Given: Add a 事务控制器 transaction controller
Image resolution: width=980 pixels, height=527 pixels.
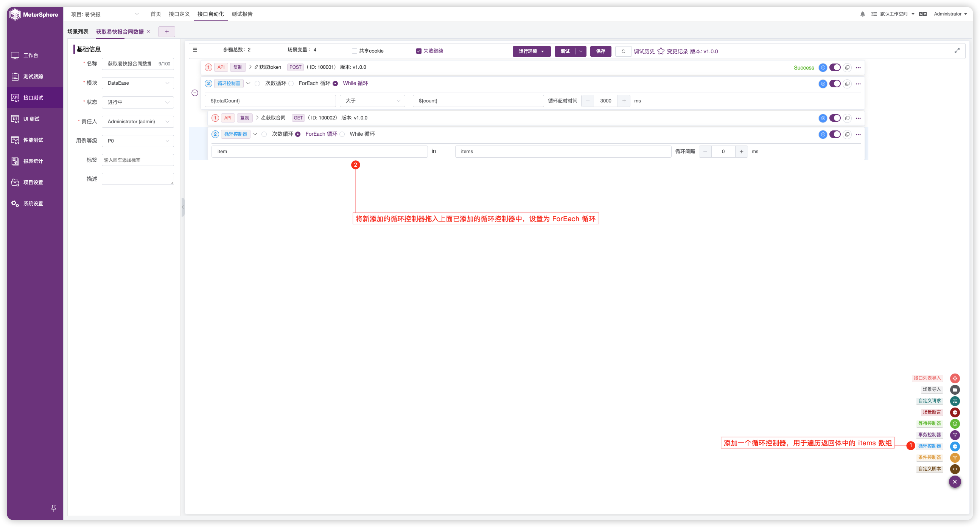Looking at the screenshot, I should 955,435.
